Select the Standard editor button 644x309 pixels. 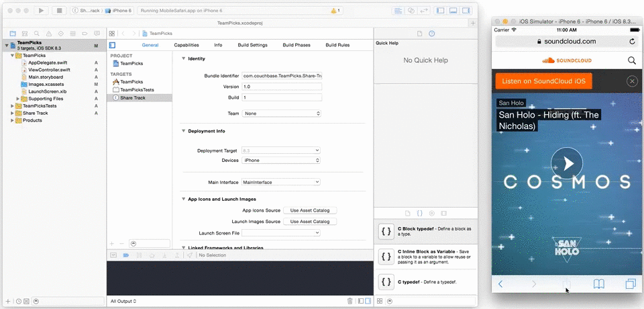tap(398, 11)
